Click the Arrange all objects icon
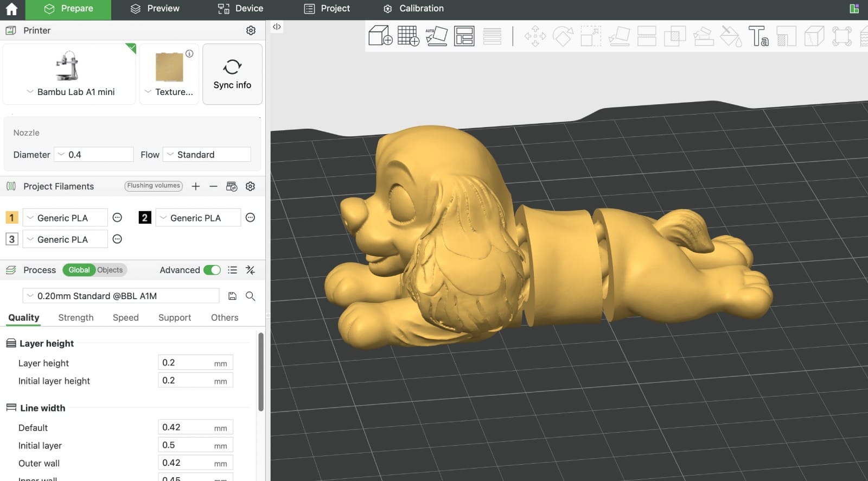This screenshot has width=868, height=481. [464, 36]
